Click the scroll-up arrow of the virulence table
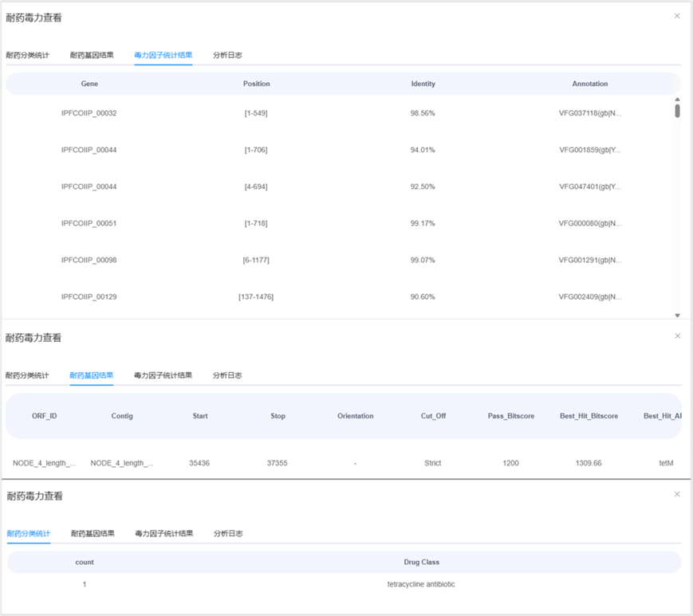The height and width of the screenshot is (616, 693). point(677,100)
